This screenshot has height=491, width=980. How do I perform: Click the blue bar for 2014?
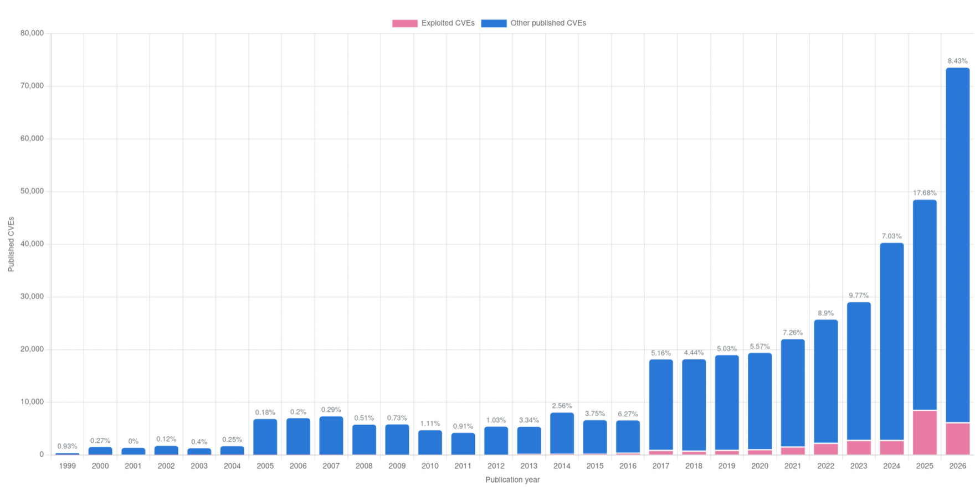coord(562,433)
